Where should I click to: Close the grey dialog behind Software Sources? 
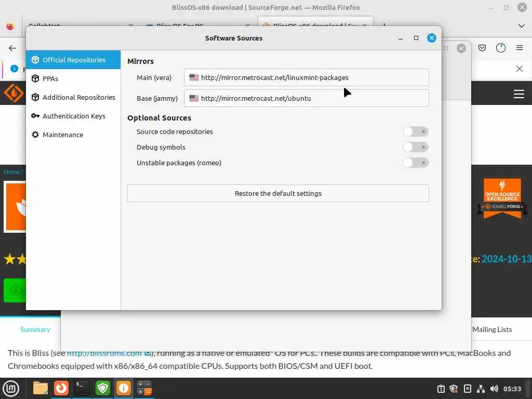[x=461, y=48]
